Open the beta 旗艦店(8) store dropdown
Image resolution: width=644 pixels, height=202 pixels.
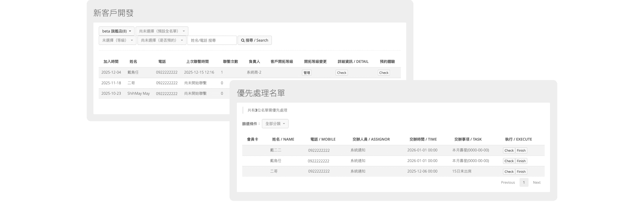117,31
